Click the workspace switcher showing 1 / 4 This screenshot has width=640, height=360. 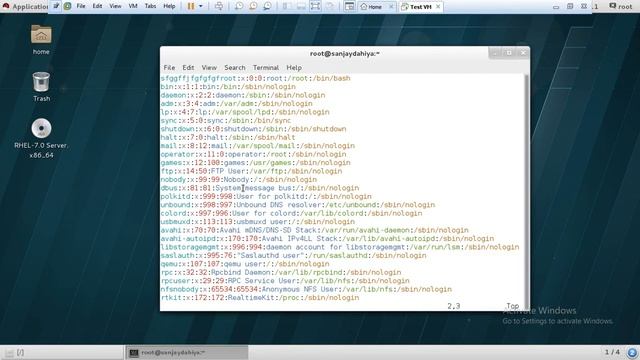click(x=612, y=352)
